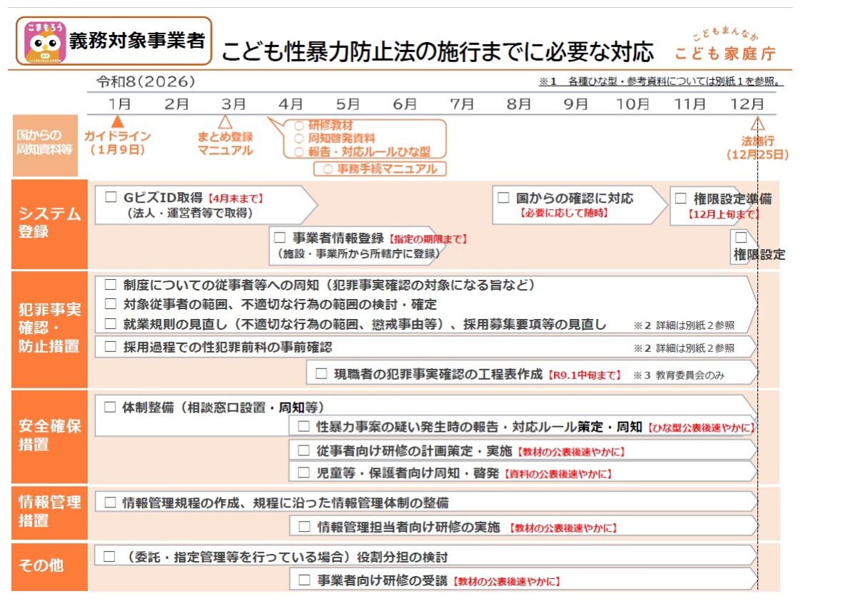
Task: Click the ※2 note beside 就業規則の見直し
Action: [684, 325]
